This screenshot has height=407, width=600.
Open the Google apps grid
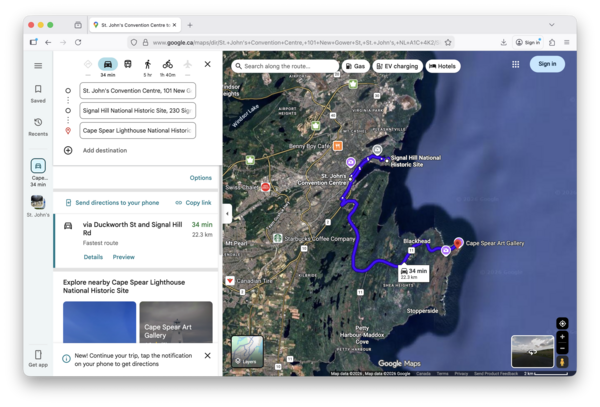(x=515, y=64)
